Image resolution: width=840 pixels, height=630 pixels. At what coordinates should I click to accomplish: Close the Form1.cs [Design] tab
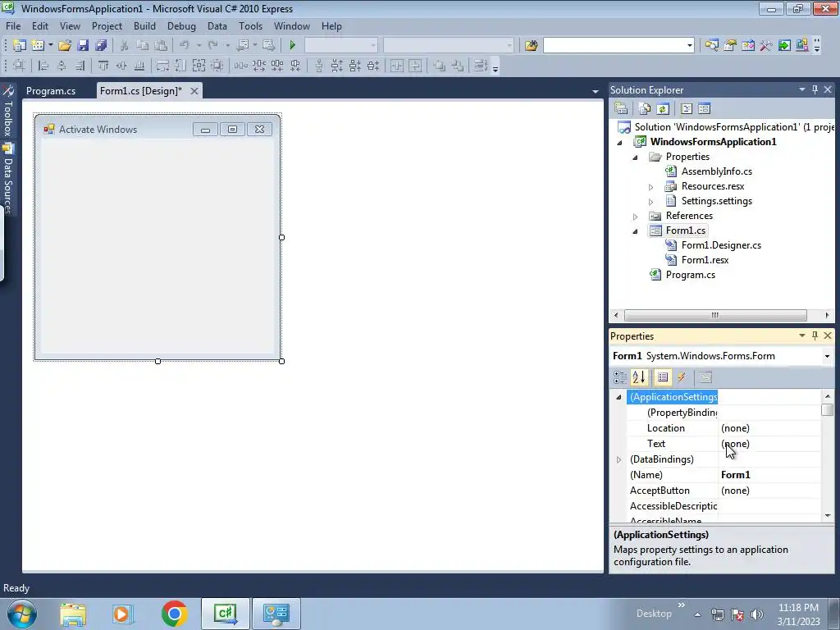(x=194, y=91)
